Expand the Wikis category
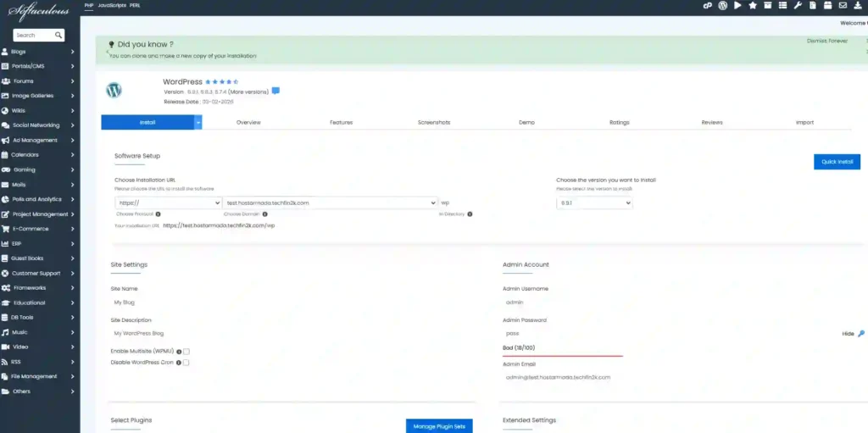This screenshot has height=433, width=868. tap(38, 111)
